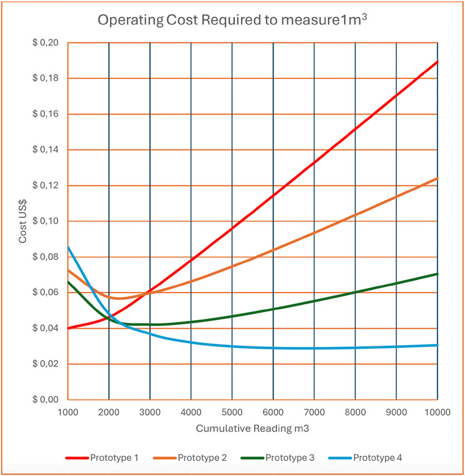Click the green legend line marker
465x476 pixels.
click(x=250, y=458)
